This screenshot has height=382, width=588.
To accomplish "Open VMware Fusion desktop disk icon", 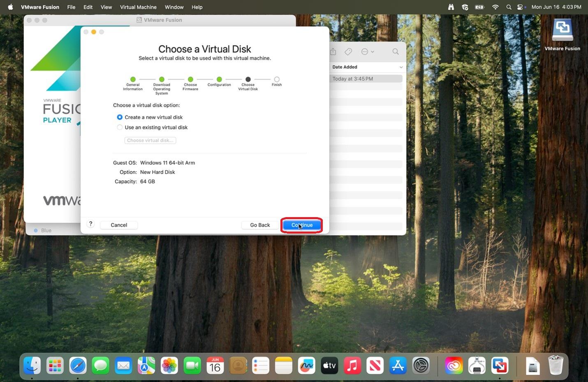I will (x=562, y=30).
